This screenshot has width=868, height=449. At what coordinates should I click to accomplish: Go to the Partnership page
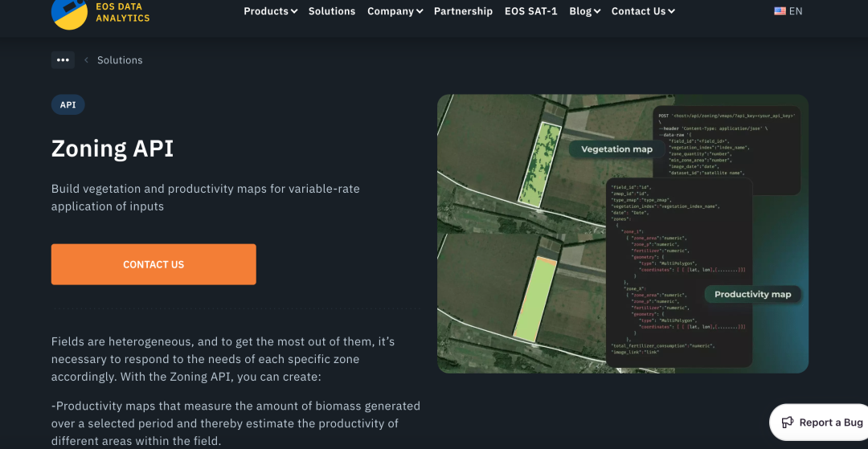pos(463,11)
